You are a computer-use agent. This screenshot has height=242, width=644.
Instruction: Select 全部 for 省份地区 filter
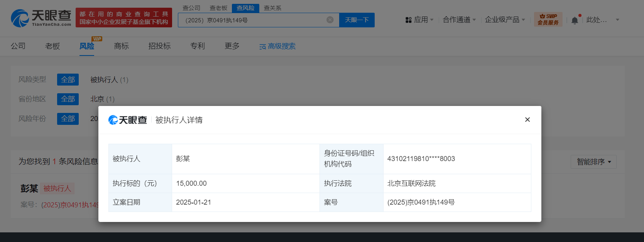(68, 99)
